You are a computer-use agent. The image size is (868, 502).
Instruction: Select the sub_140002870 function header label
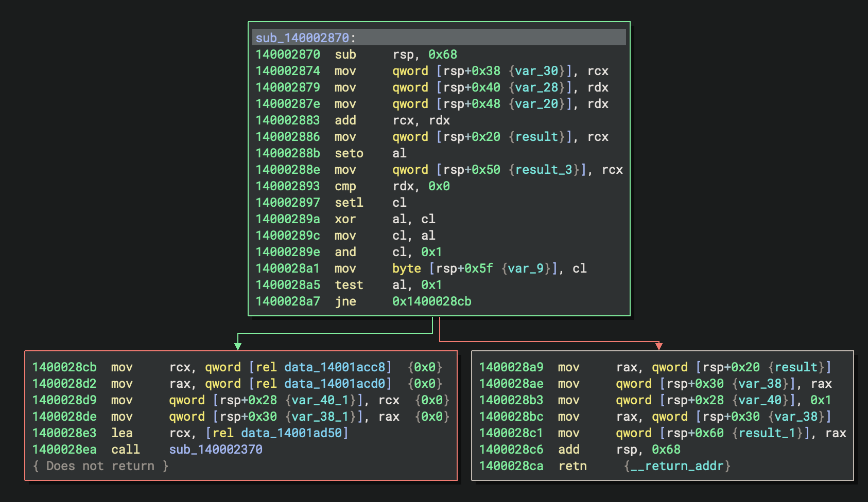coord(302,38)
